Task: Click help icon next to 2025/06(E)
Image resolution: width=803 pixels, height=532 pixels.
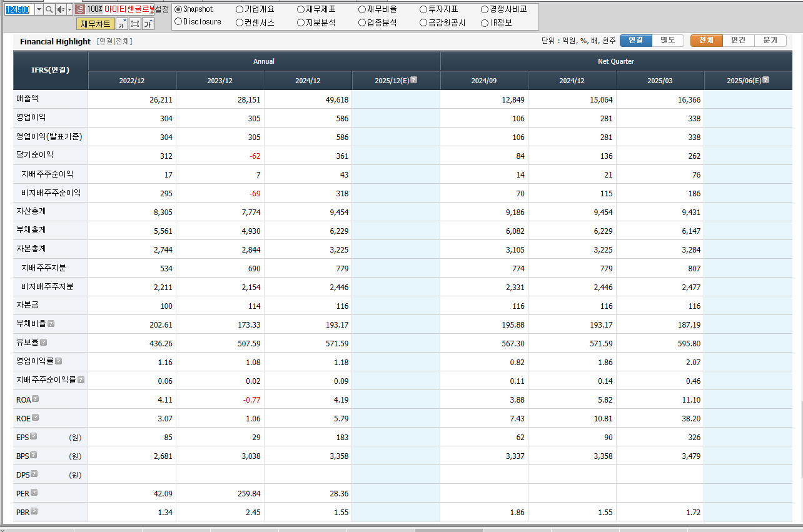Action: (x=765, y=80)
